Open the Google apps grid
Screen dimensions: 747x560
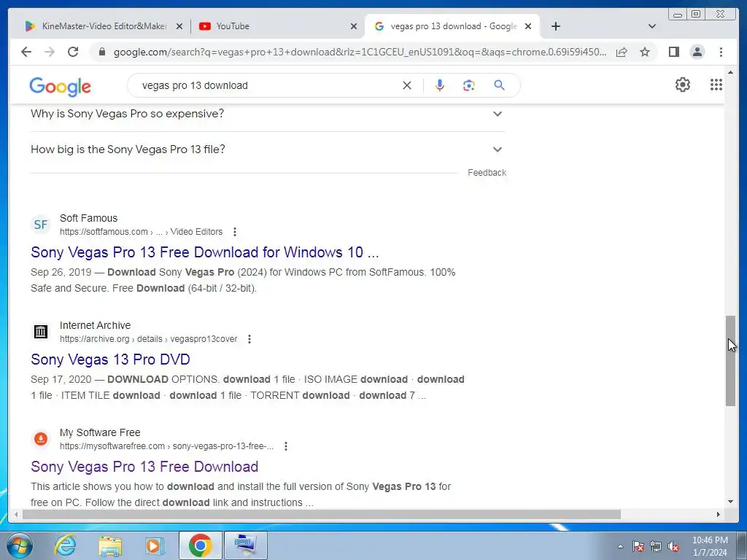[716, 85]
